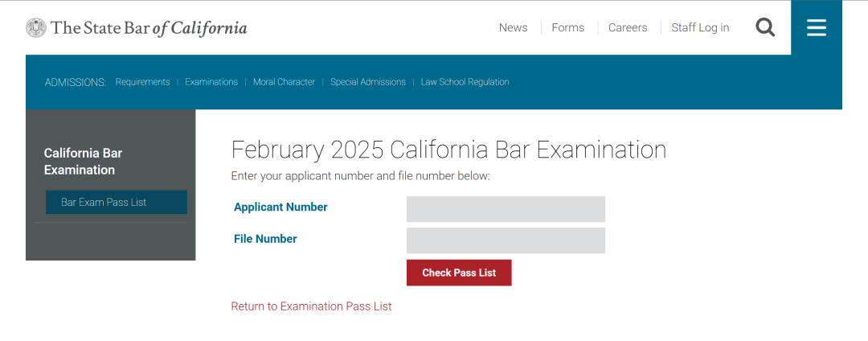This screenshot has width=868, height=341.
Task: Click the ADMISSIONS label
Action: coord(76,83)
